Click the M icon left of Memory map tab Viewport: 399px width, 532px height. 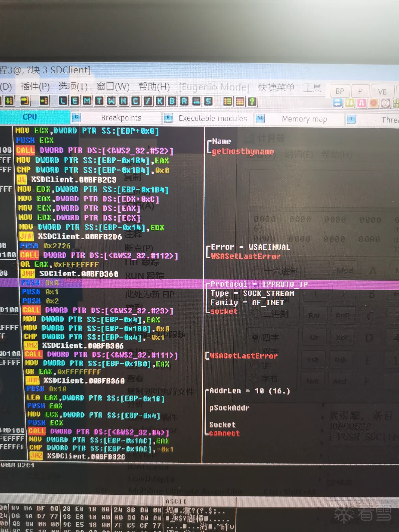(x=260, y=118)
